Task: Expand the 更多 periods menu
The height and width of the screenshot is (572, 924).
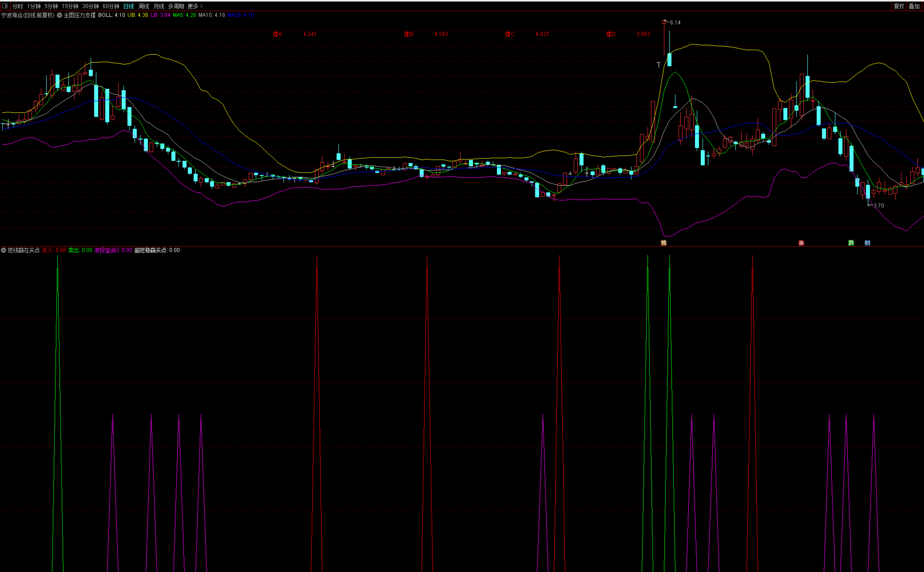Action: coord(195,7)
